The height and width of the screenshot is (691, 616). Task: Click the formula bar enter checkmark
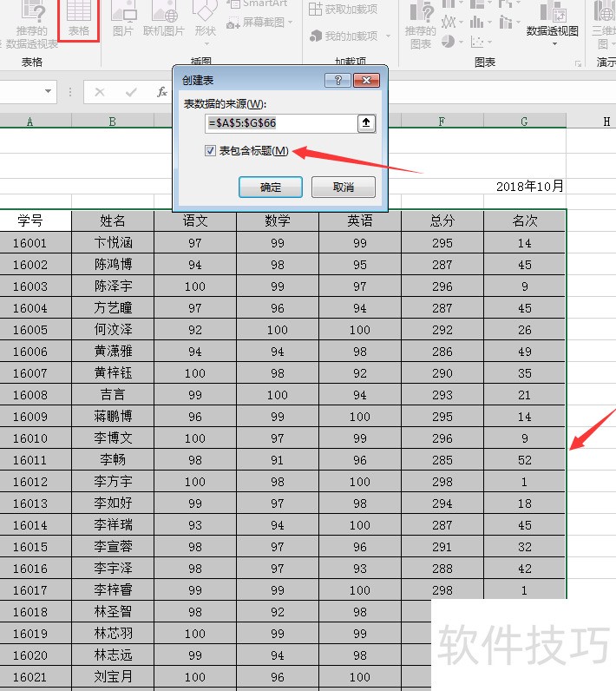pyautogui.click(x=131, y=92)
